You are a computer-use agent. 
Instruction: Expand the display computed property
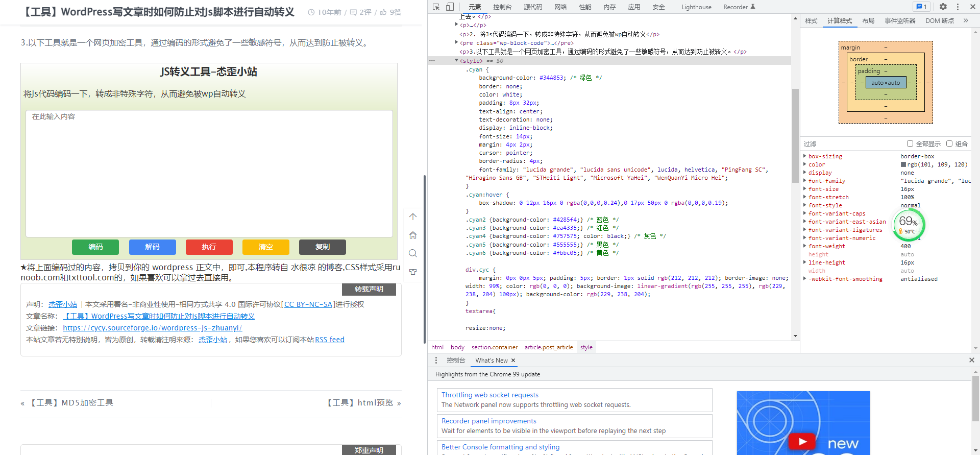point(805,173)
